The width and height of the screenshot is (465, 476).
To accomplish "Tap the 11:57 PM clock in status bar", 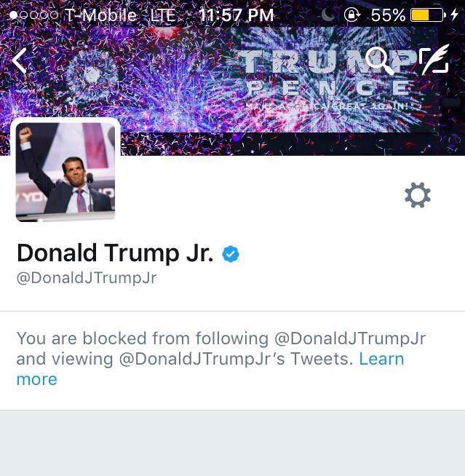I will tap(237, 15).
